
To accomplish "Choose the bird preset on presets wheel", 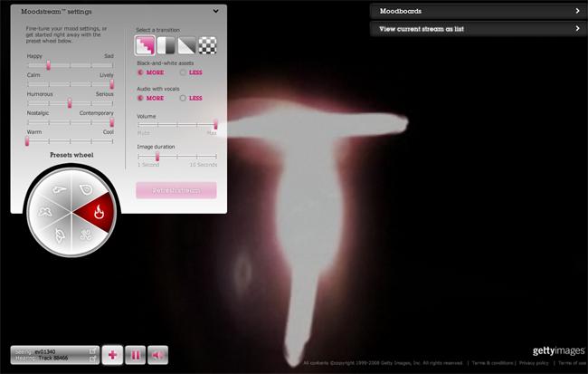I will click(58, 190).
